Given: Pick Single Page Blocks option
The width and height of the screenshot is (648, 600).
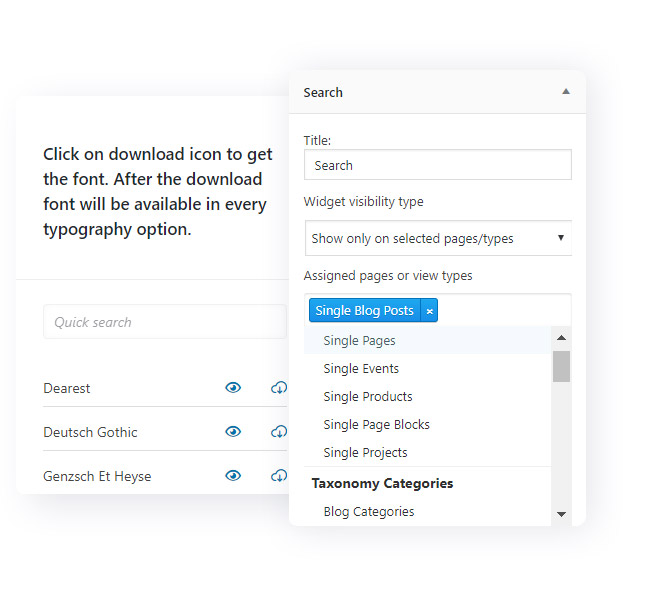Looking at the screenshot, I should coord(376,425).
